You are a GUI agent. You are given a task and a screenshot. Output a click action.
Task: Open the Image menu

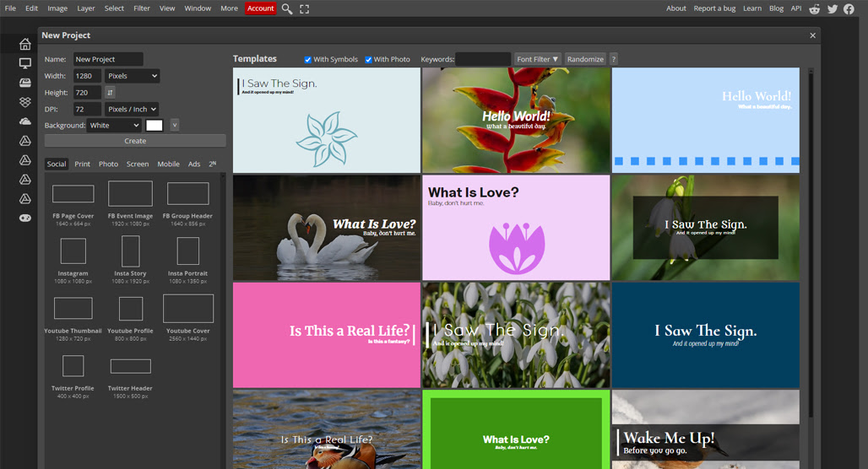57,8
